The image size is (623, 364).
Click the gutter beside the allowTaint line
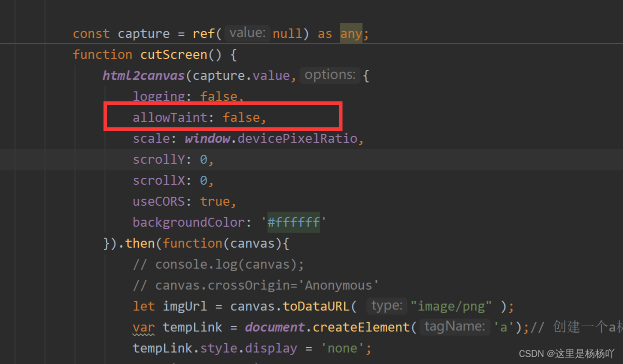click(30, 117)
